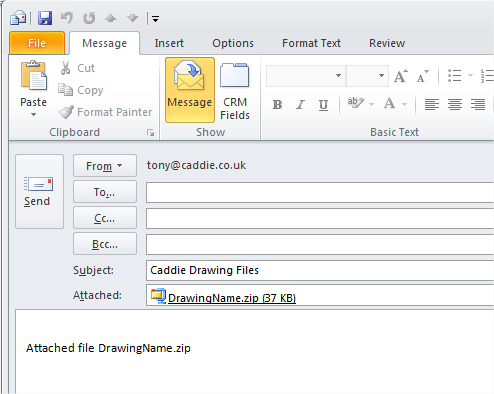Image resolution: width=494 pixels, height=394 pixels.
Task: Select the Format Painter tool
Action: point(105,112)
